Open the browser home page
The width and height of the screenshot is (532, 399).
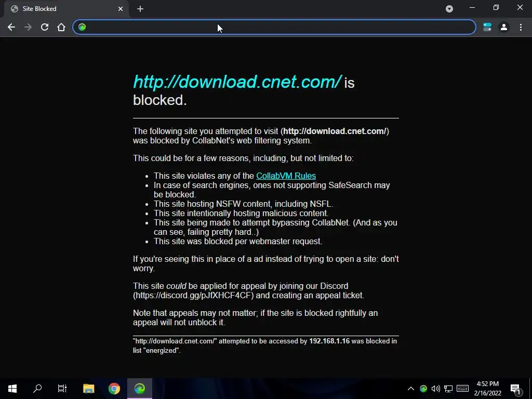61,27
